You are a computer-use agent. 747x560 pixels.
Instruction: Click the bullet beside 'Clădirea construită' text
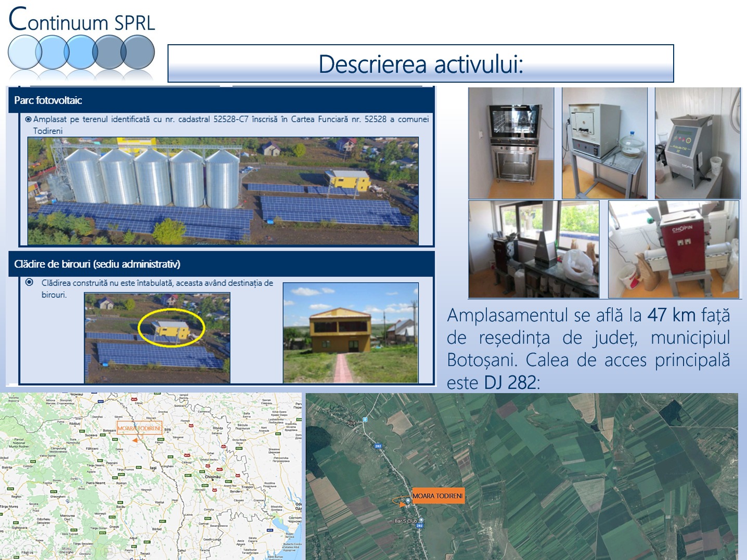click(x=30, y=282)
